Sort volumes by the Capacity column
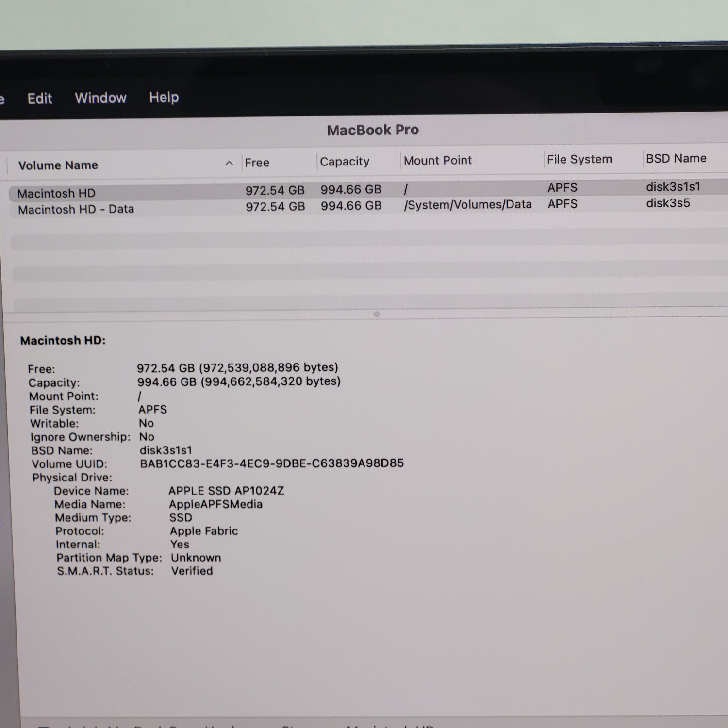The image size is (728, 728). tap(345, 162)
